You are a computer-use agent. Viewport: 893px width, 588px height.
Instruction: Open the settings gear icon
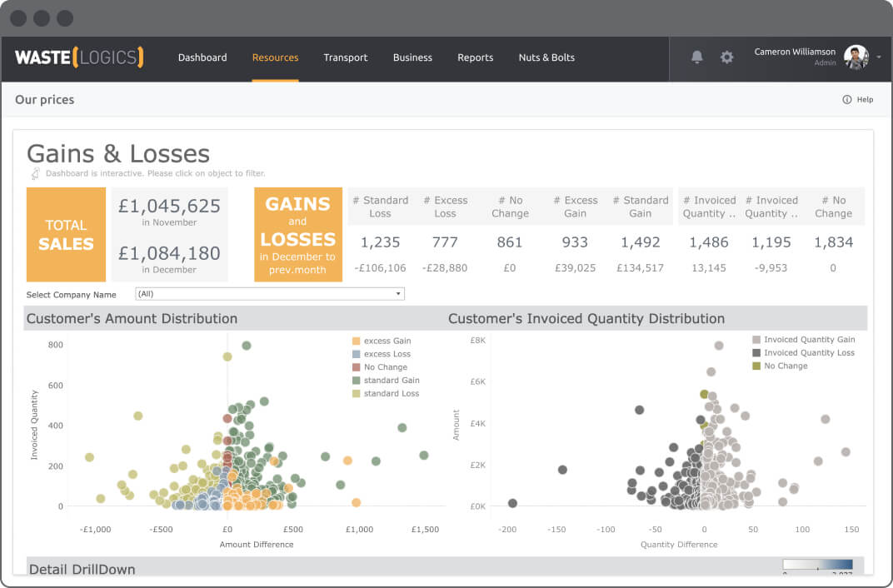tap(727, 57)
